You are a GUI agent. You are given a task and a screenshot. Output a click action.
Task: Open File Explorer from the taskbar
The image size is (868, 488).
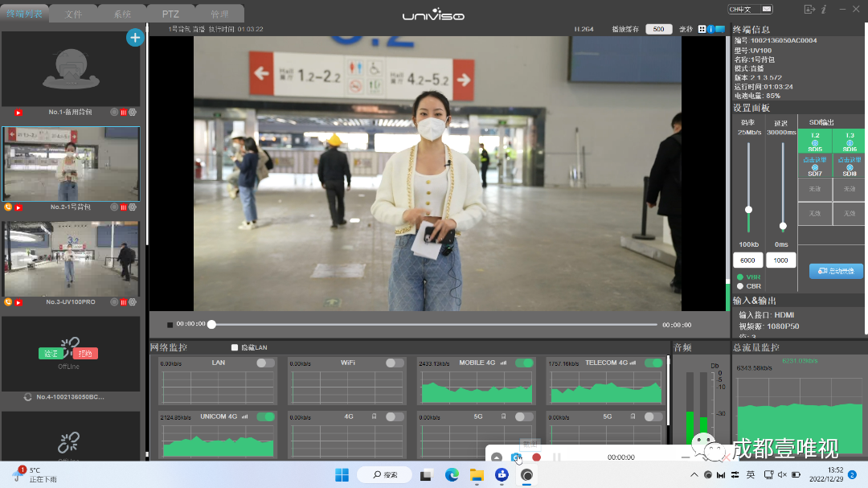click(x=477, y=474)
